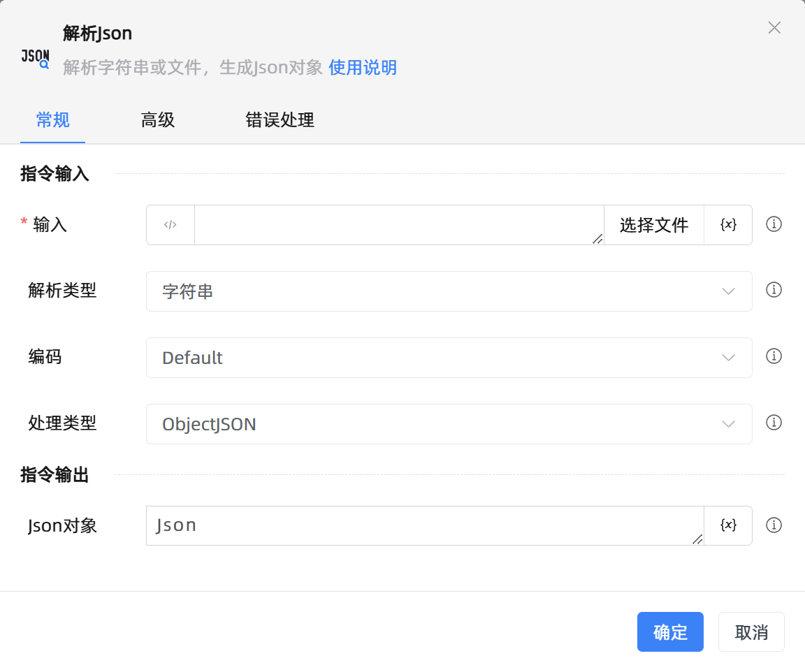Click resize handle of 输入 text area

pos(597,239)
